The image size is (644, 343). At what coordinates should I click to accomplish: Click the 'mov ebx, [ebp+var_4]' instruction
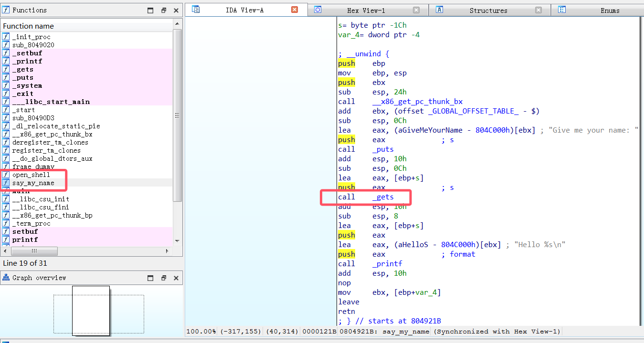(x=389, y=292)
